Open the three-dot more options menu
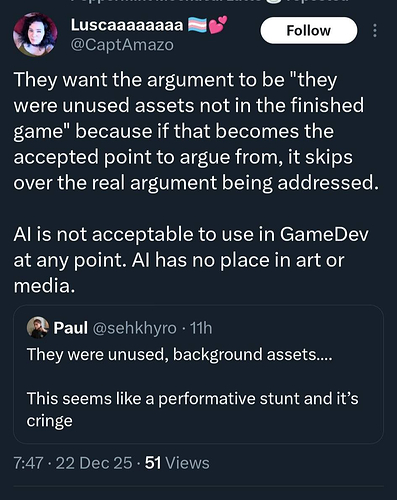 tap(375, 31)
